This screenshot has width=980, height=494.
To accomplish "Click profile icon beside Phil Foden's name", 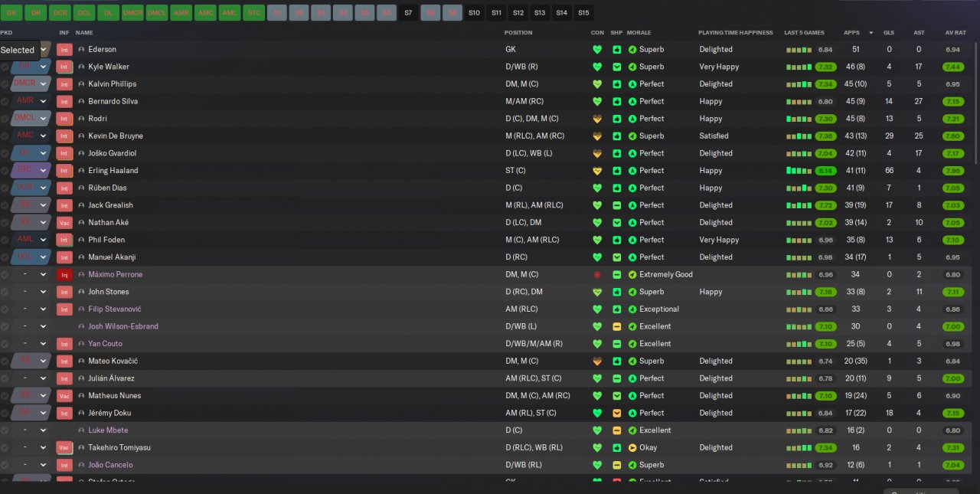I will 81,240.
